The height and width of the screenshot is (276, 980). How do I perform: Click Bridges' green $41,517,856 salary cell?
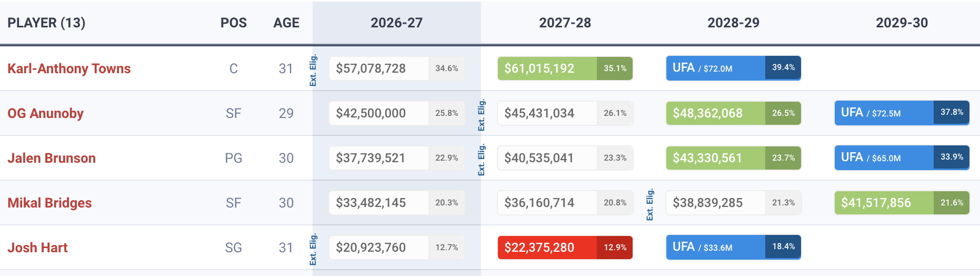(x=902, y=203)
